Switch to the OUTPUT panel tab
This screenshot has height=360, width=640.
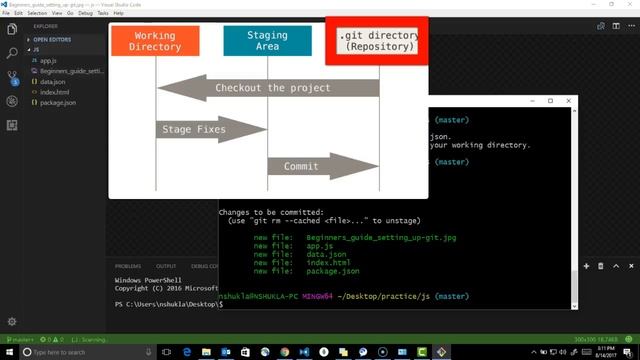tap(166, 266)
